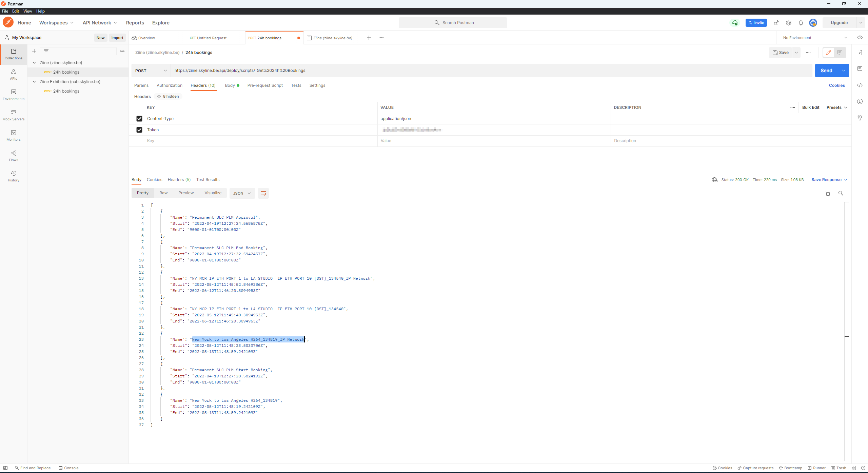Open the related requests lightbulb icon
Image resolution: width=868 pixels, height=473 pixels.
coord(860,118)
